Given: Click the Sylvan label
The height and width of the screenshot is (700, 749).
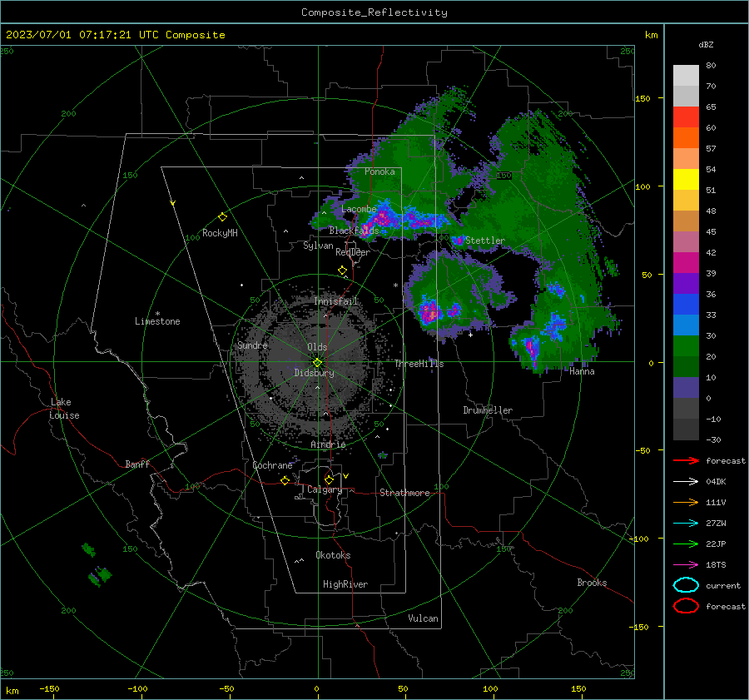Looking at the screenshot, I should (x=318, y=246).
